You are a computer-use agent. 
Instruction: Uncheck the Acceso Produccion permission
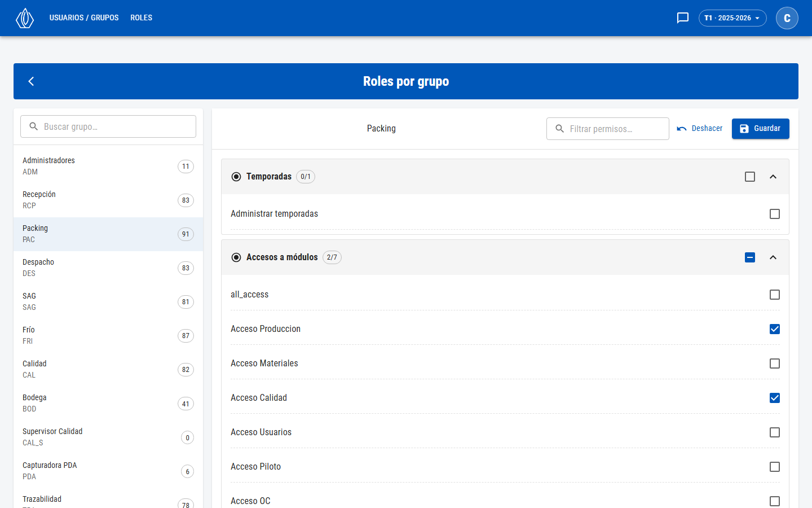coord(775,329)
